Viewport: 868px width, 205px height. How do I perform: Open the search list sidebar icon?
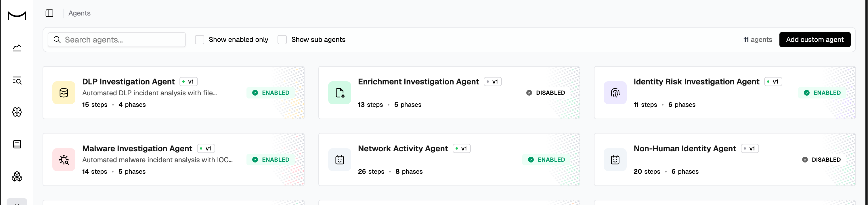(17, 80)
